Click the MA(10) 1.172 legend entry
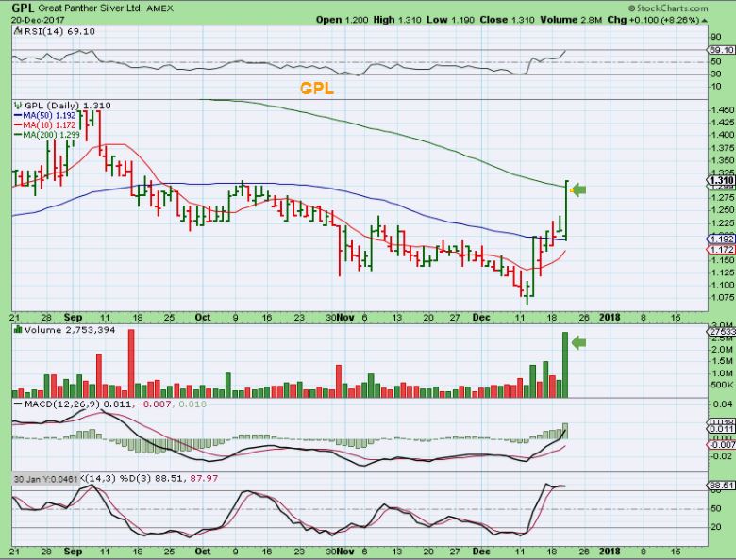This screenshot has width=736, height=560. pyautogui.click(x=45, y=125)
